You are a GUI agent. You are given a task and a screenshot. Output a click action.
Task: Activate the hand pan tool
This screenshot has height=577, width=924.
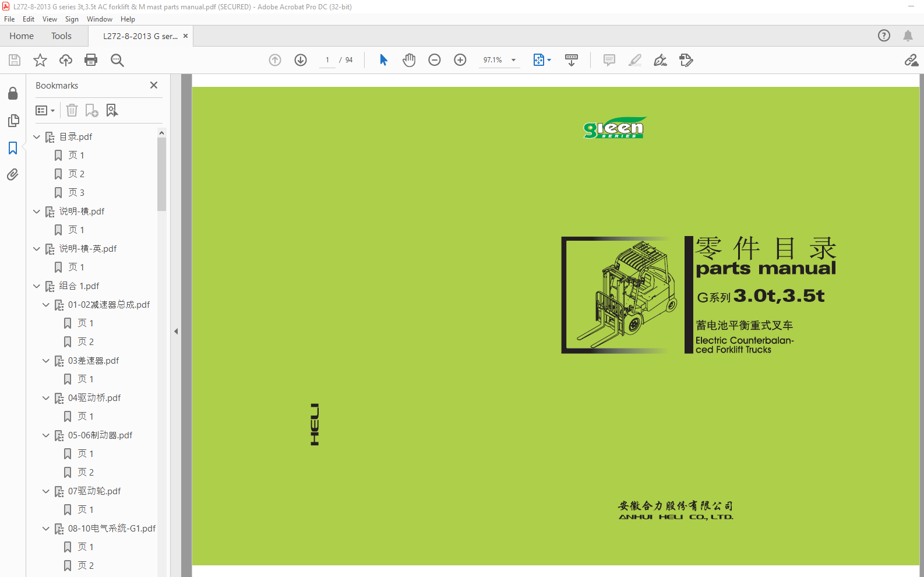click(409, 60)
